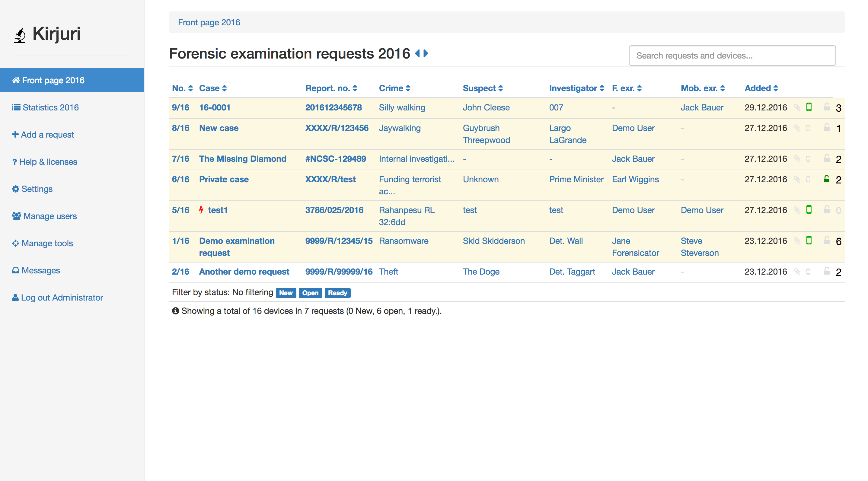The width and height of the screenshot is (868, 481).
Task: Click Front page 2016 breadcrumb link
Action: pyautogui.click(x=209, y=23)
